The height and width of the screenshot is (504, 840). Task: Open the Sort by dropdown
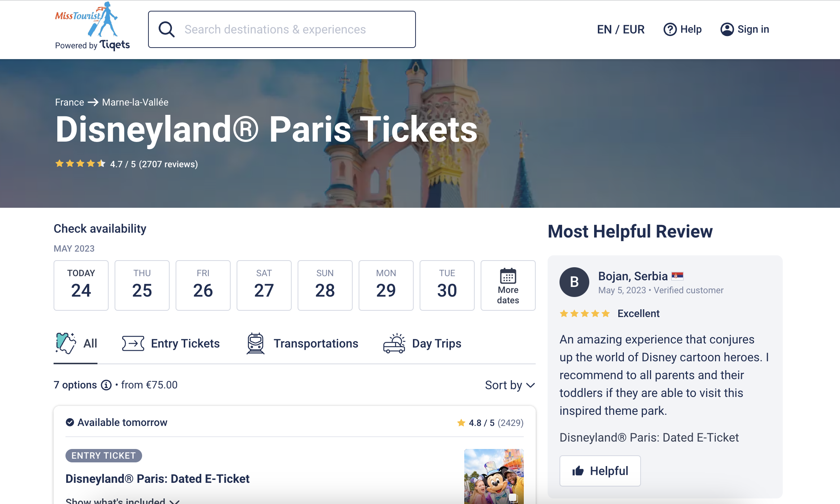coord(510,385)
